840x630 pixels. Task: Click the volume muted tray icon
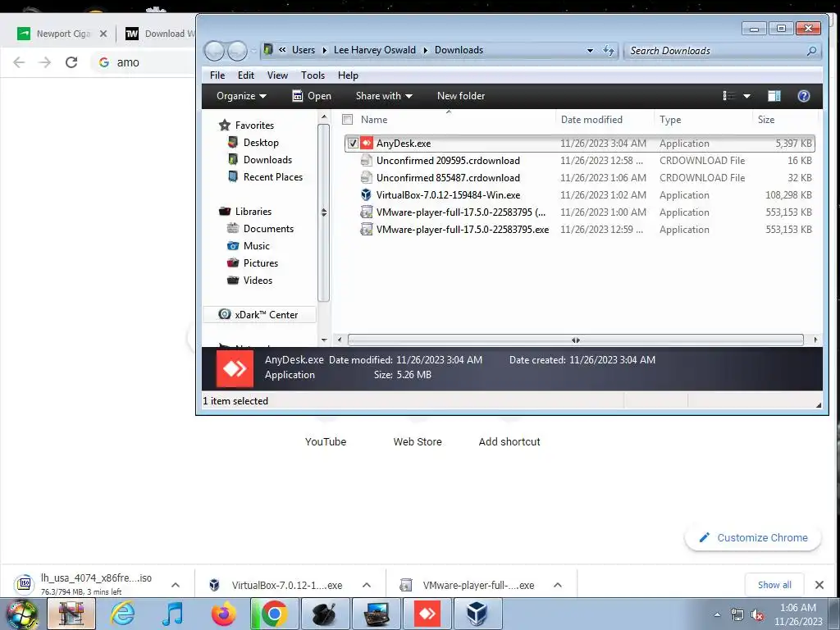757,615
